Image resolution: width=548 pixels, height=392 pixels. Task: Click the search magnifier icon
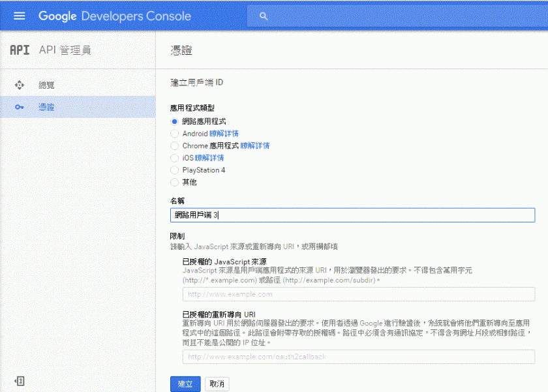[x=264, y=16]
